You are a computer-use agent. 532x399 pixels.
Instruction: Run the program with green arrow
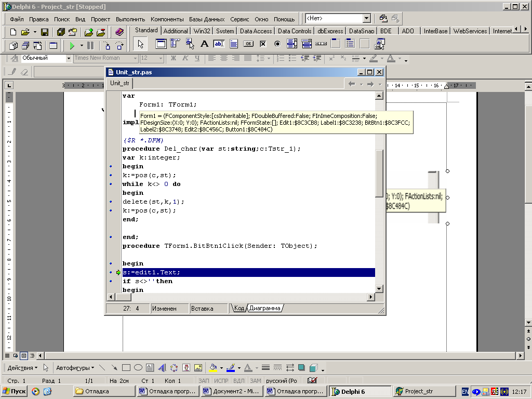point(72,46)
